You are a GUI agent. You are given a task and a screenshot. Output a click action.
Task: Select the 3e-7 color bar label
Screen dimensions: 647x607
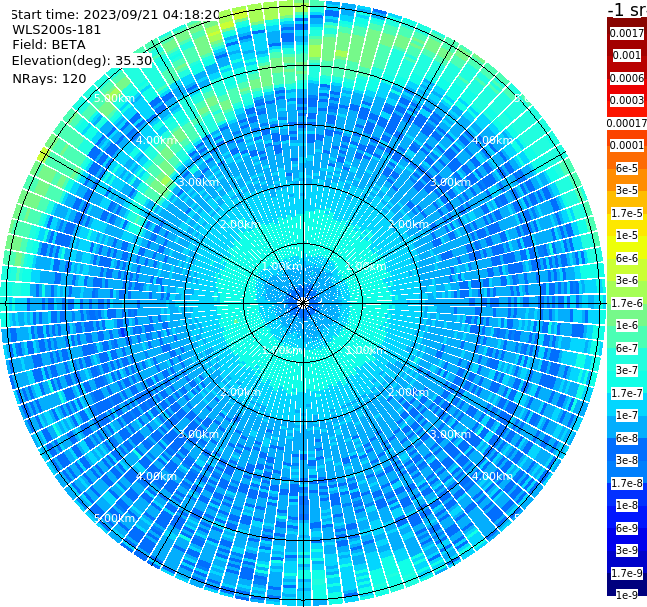627,370
